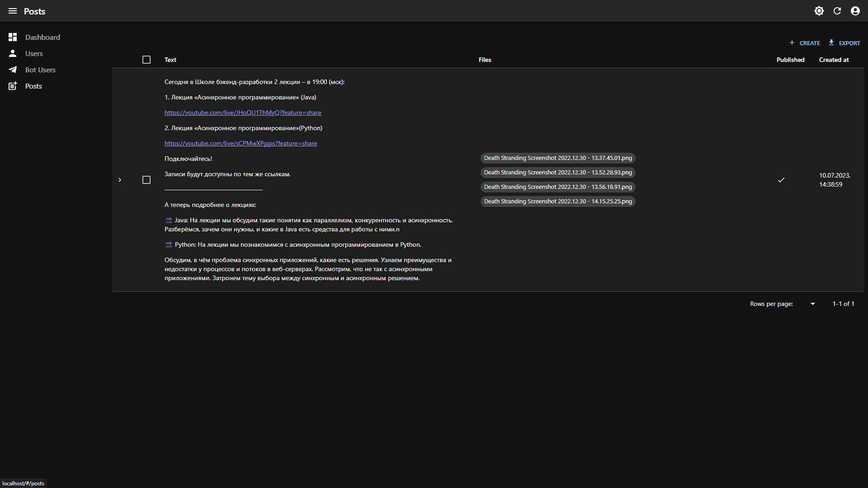This screenshot has width=868, height=488.
Task: Click the Posts sidebar icon
Action: pos(13,86)
